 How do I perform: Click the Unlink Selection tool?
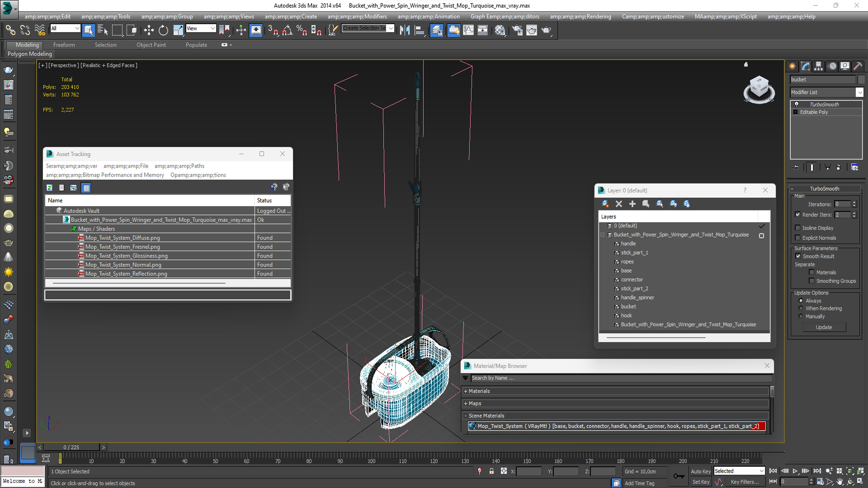tap(25, 30)
